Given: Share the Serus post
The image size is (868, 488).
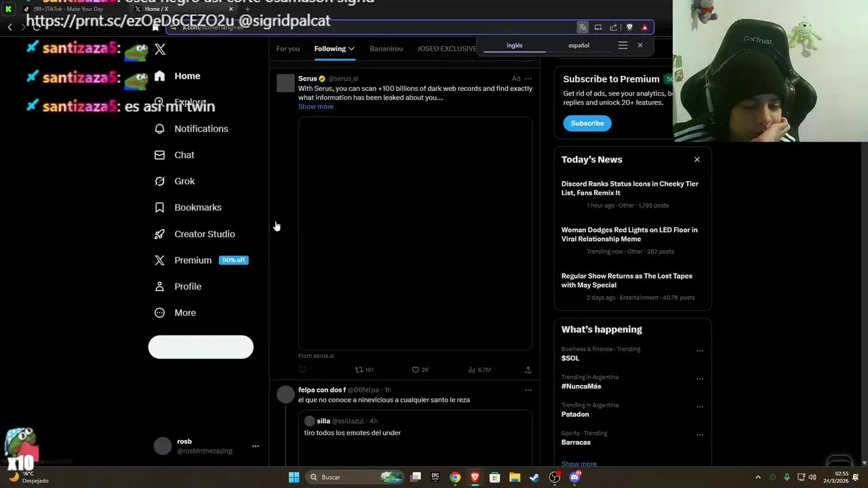Looking at the screenshot, I should tap(528, 370).
